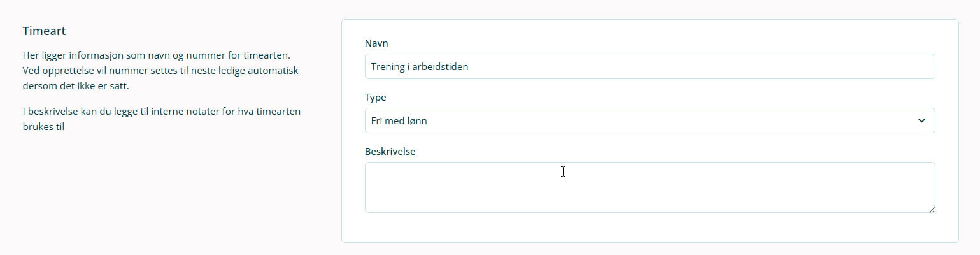This screenshot has width=980, height=255.
Task: Open the Type dropdown
Action: click(x=650, y=120)
